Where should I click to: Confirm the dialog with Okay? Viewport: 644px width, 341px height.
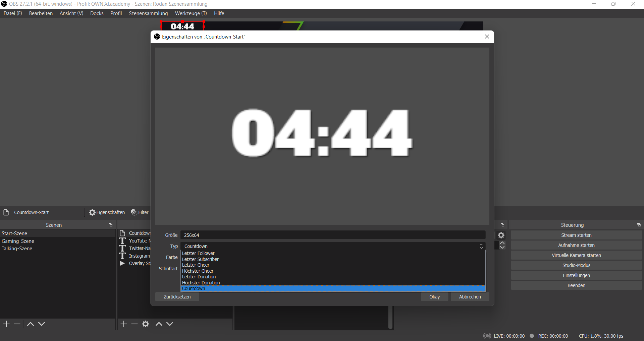point(434,297)
